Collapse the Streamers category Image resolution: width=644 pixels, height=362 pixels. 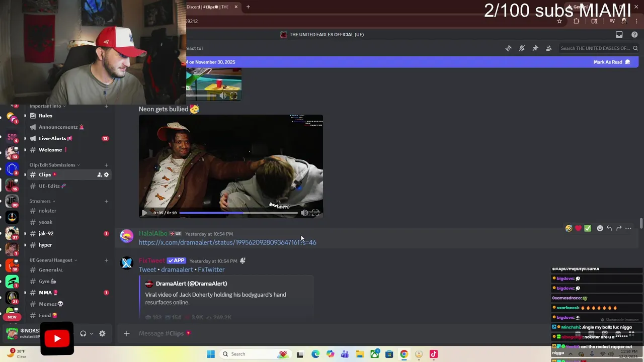click(x=42, y=201)
